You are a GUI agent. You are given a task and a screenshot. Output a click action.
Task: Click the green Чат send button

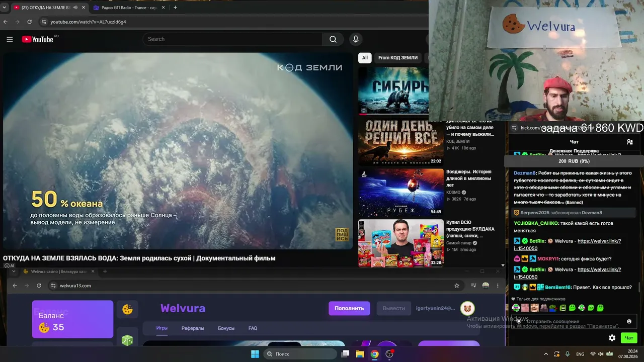pos(628,338)
